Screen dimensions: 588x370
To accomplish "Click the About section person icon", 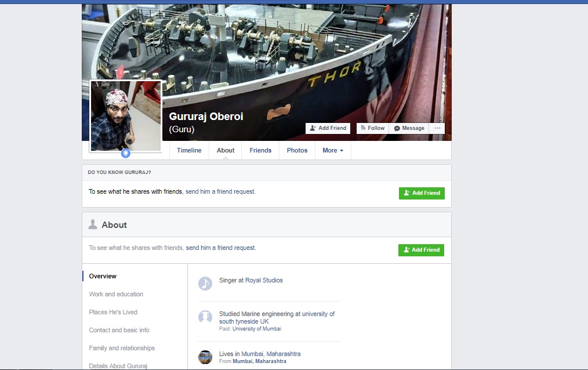I will 93,224.
